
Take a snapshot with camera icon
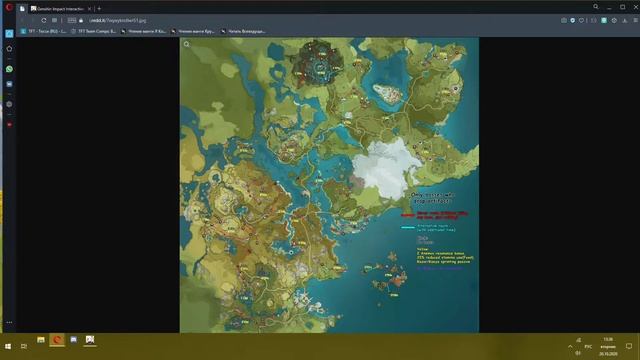point(564,20)
